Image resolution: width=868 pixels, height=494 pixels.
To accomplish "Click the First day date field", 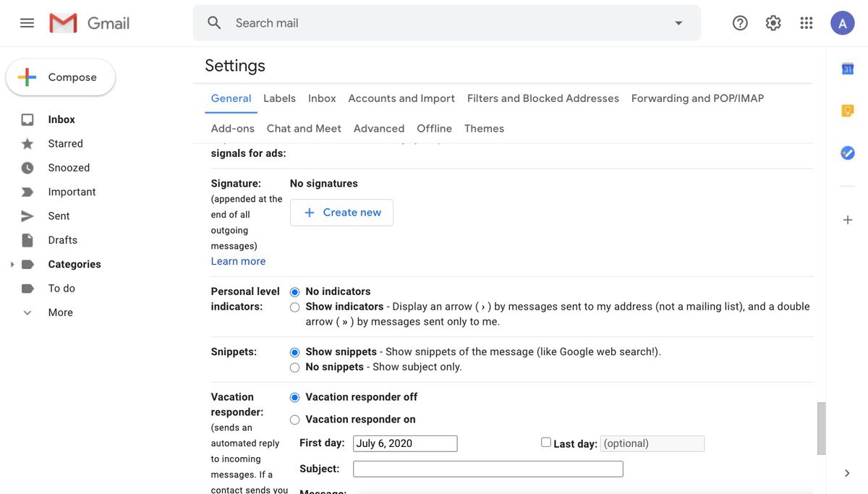I will pyautogui.click(x=405, y=443).
